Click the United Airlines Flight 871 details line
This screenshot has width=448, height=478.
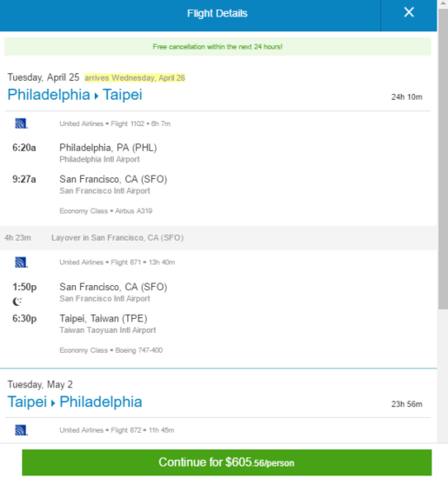(x=117, y=262)
